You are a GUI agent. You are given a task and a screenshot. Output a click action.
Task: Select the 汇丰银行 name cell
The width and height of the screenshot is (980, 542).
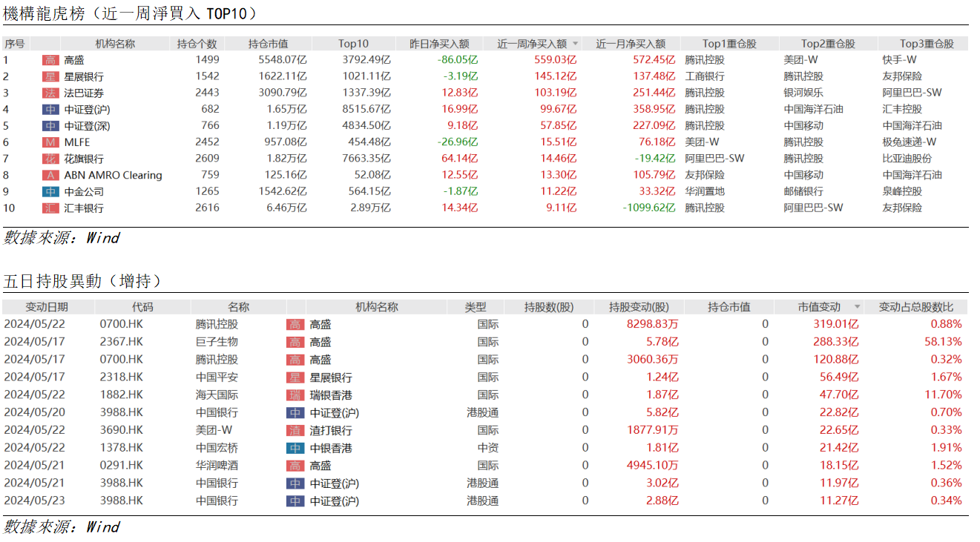pos(84,208)
